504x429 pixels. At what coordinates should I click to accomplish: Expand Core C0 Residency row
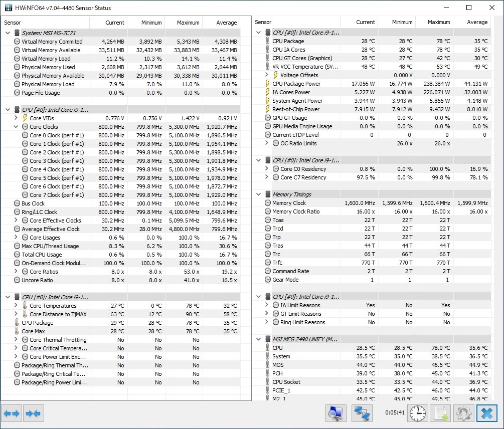(x=266, y=168)
